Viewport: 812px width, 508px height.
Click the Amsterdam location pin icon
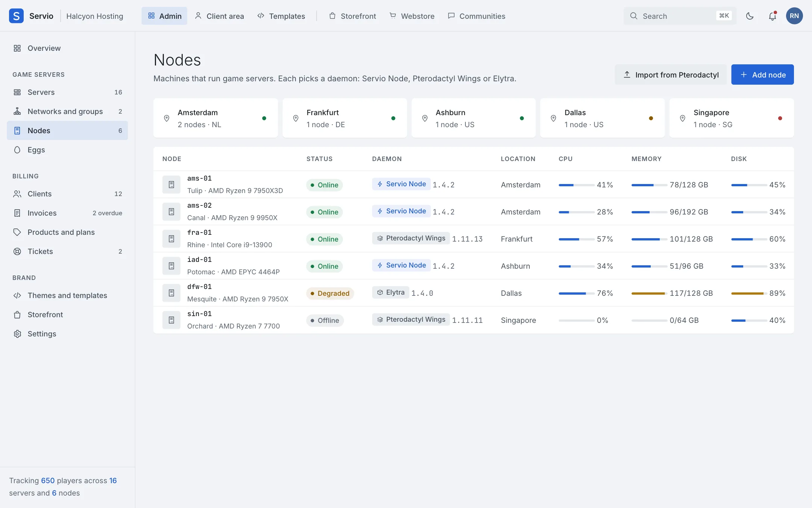coord(167,118)
